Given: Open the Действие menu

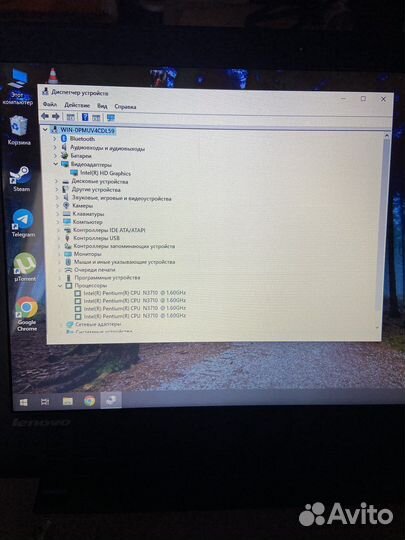Looking at the screenshot, I should click(x=77, y=105).
